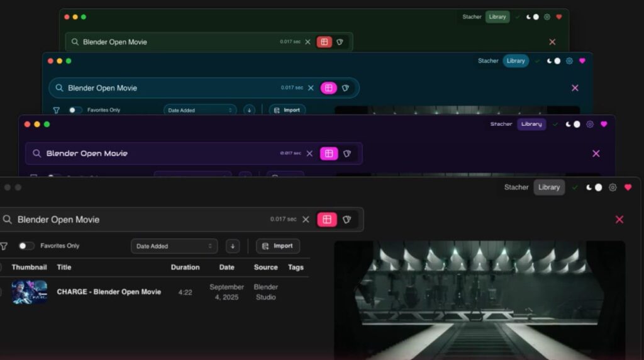Image resolution: width=644 pixels, height=360 pixels.
Task: Open the CHARGE video thumbnail in the table
Action: pos(30,292)
